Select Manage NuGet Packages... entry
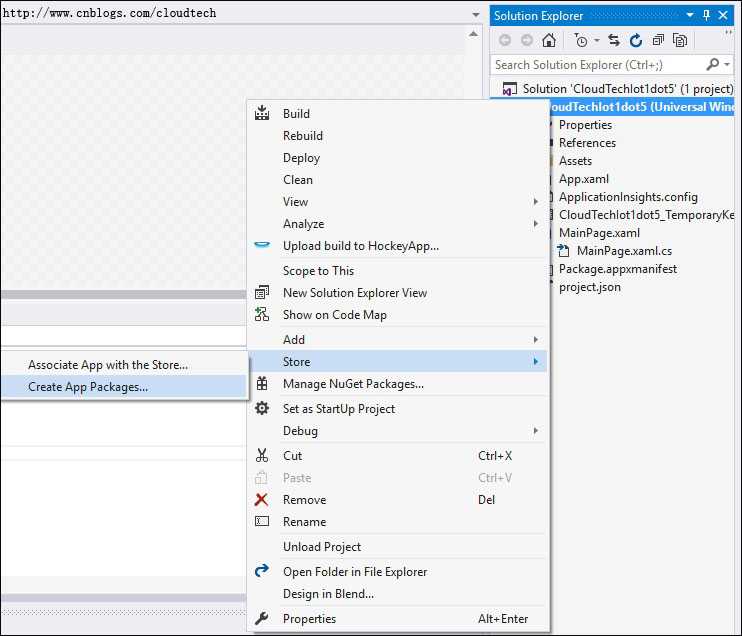The height and width of the screenshot is (636, 742). (x=398, y=383)
